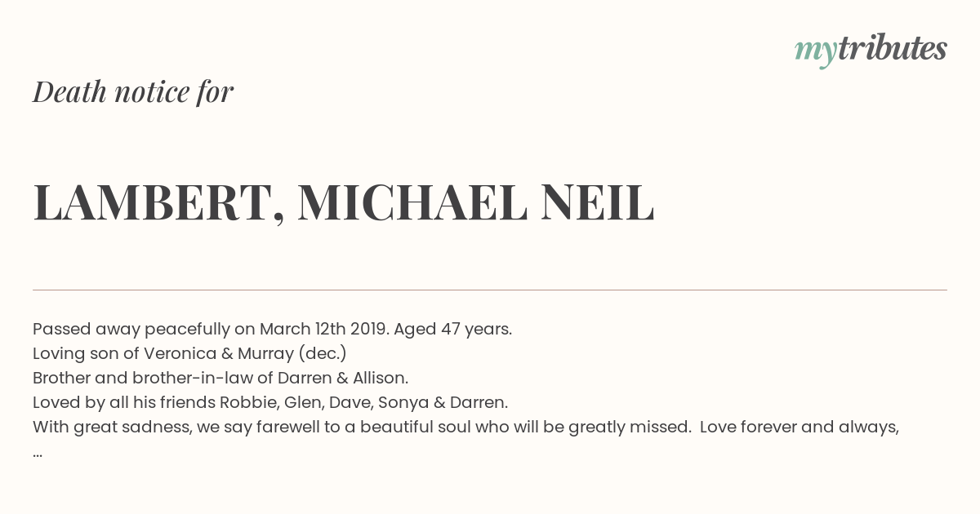Click the "(dec.)" abbreviation

coord(323,354)
